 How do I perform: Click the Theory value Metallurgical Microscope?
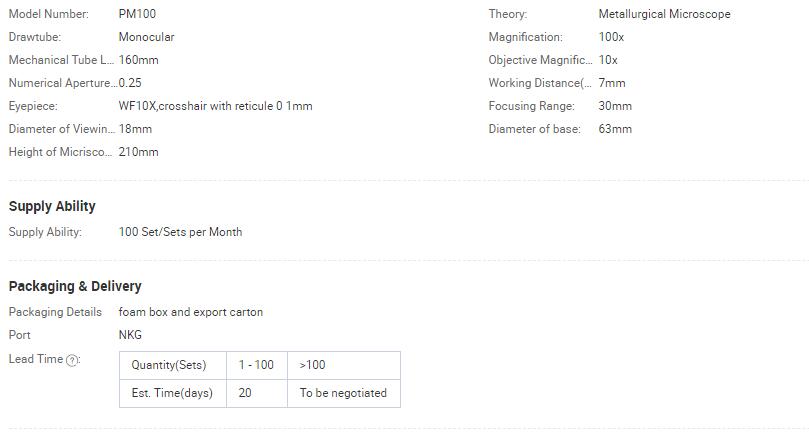(x=664, y=14)
